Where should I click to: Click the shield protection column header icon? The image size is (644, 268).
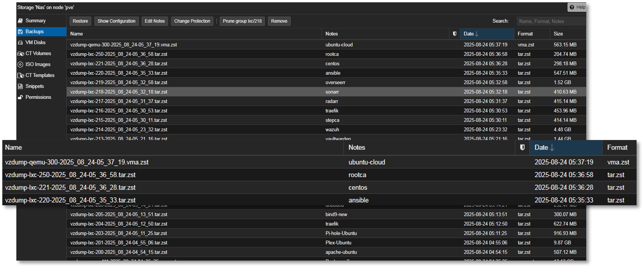tap(454, 33)
